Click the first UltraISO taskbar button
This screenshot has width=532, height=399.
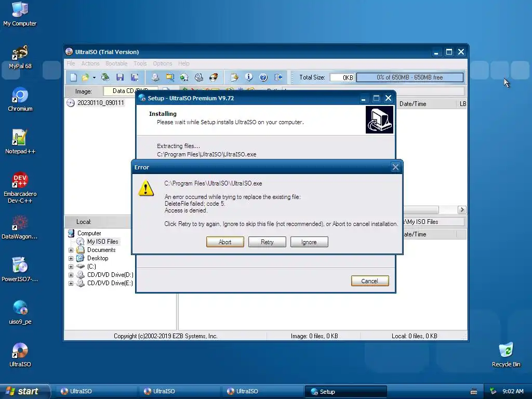pos(96,392)
